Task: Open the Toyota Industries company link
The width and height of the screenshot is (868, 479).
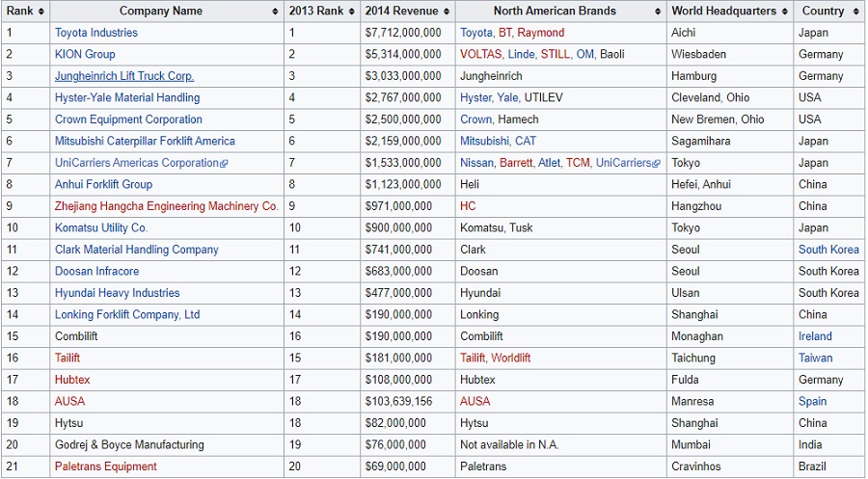Action: pyautogui.click(x=96, y=33)
